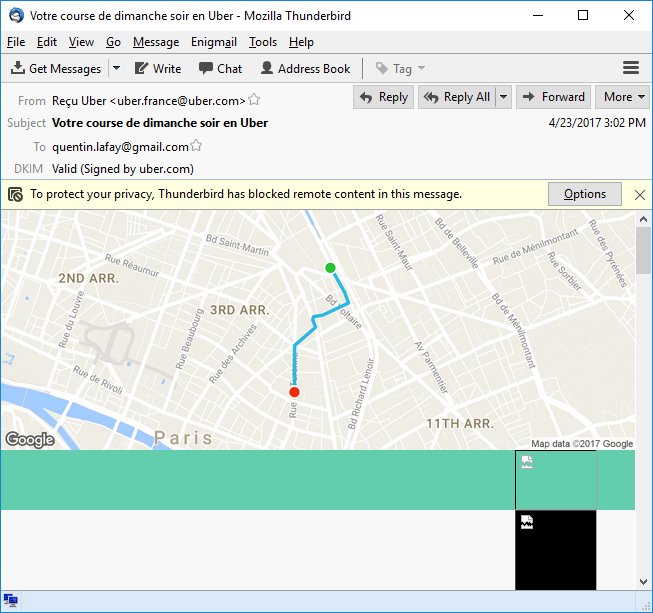
Task: Click the Thunderbird icon in title bar
Action: tap(17, 15)
